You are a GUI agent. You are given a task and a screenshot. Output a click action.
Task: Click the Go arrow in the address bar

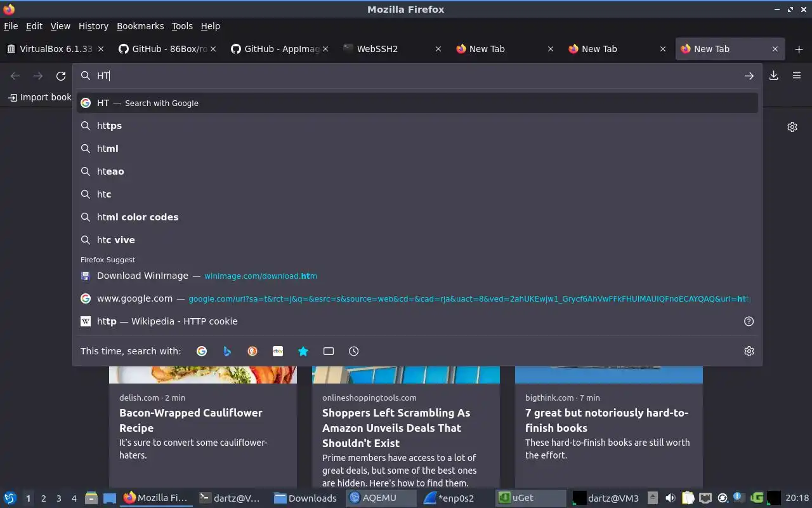(749, 76)
